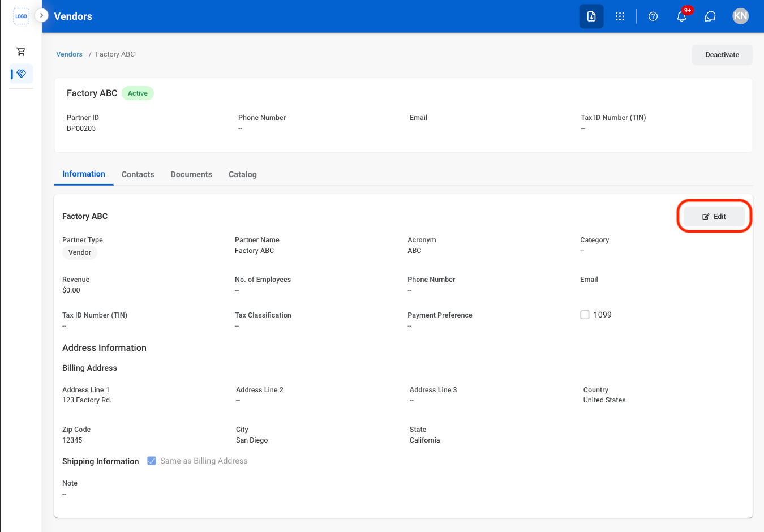The width and height of the screenshot is (764, 532).
Task: Switch to the Contacts tab
Action: pyautogui.click(x=138, y=174)
